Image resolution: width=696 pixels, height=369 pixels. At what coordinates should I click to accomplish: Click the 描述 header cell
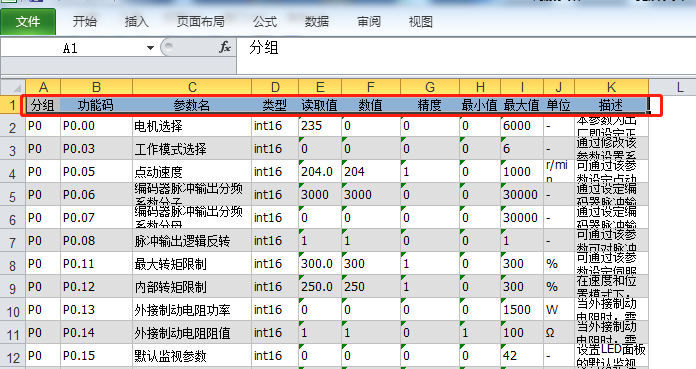[611, 105]
